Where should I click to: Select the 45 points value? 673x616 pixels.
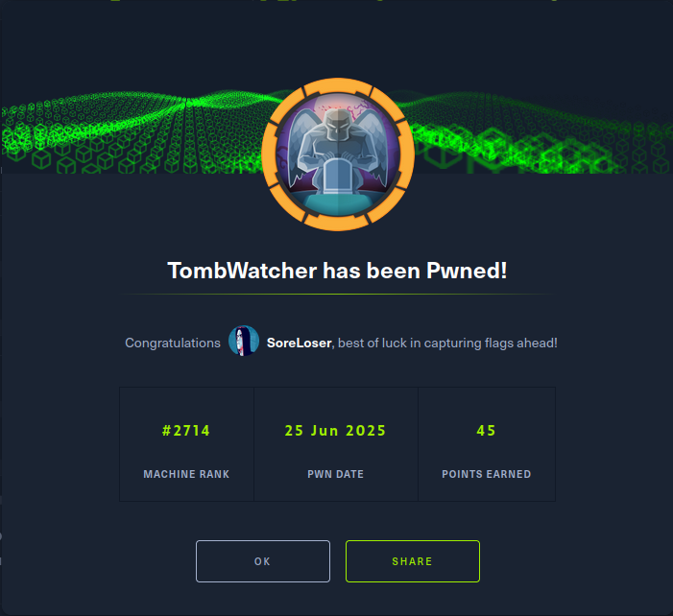pos(486,430)
